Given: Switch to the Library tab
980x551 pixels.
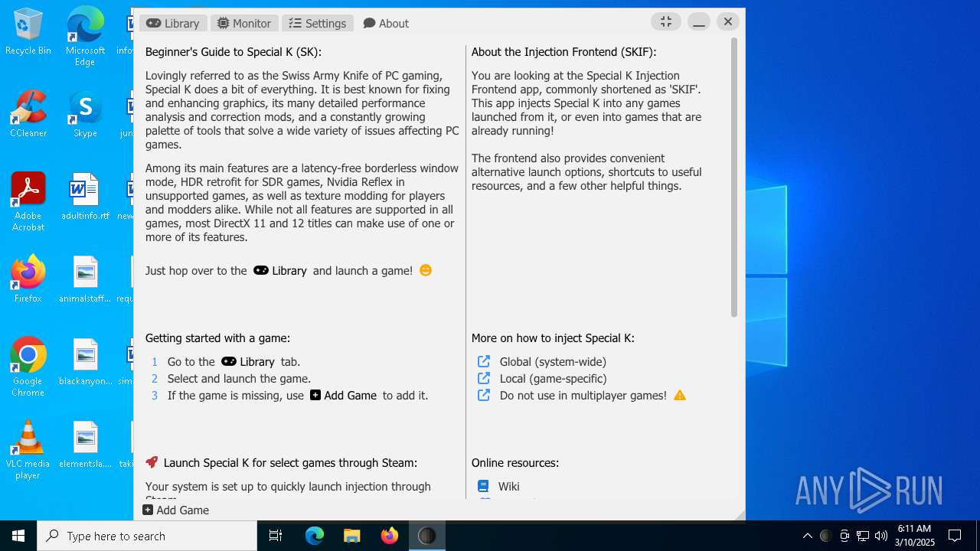Looking at the screenshot, I should click(x=173, y=23).
